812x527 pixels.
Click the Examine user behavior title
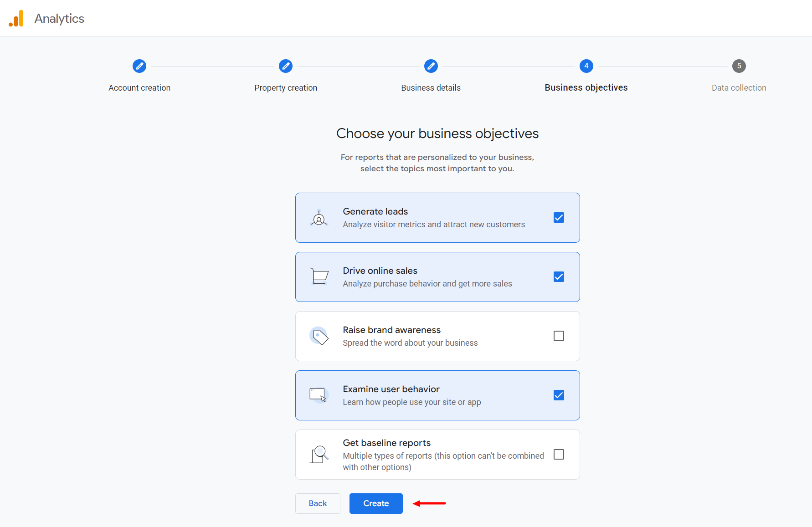(x=391, y=389)
